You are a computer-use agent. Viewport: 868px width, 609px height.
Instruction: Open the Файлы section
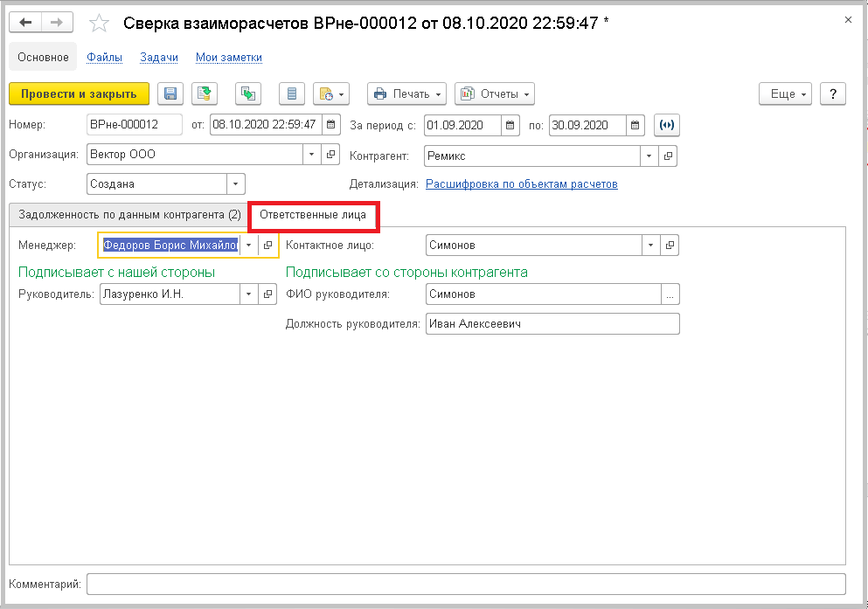[x=104, y=58]
